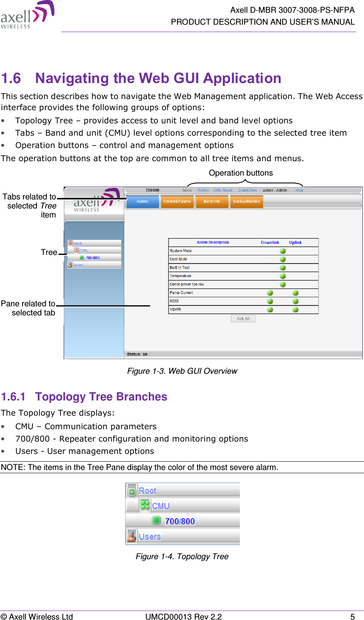This screenshot has height=620, width=364.
Task: Click the VSWR uplink green indicator
Action: [295, 309]
